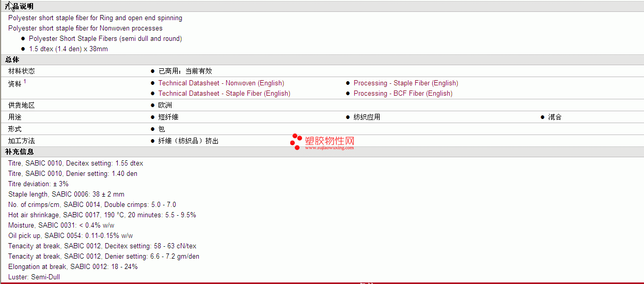Screen dimensions: 644x284
Task: Select the text 'Polyester short staple fiber for Ring and open end spinning'
Action: point(95,18)
